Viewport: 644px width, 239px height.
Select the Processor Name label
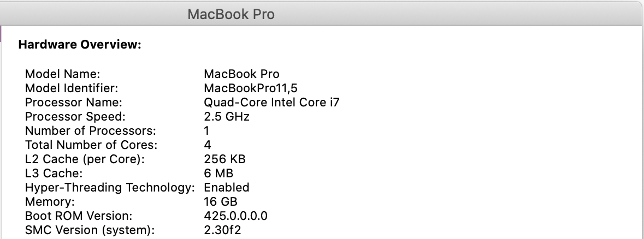pos(74,102)
